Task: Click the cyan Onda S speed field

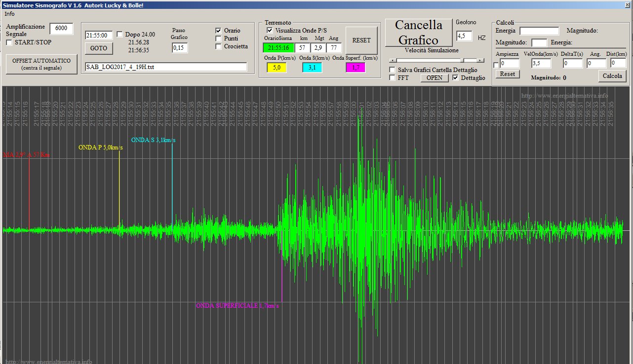Action: click(x=312, y=68)
